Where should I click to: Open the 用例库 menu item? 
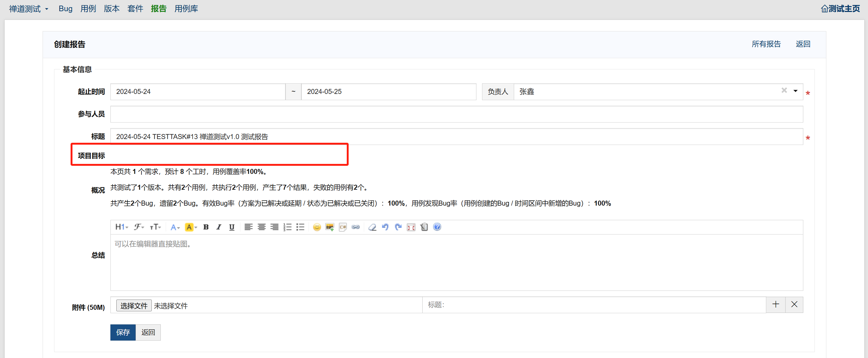coord(186,9)
